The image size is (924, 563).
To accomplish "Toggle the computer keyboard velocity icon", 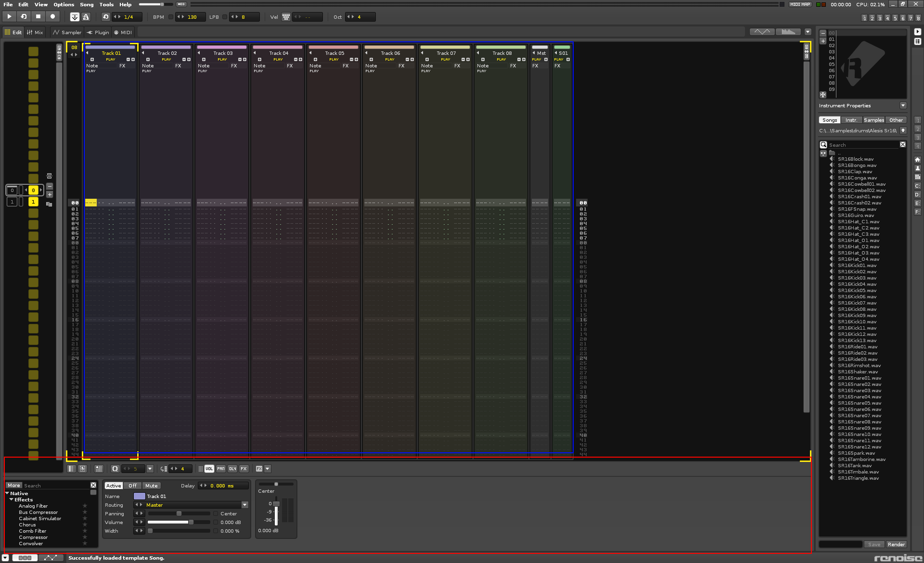I will coord(286,17).
